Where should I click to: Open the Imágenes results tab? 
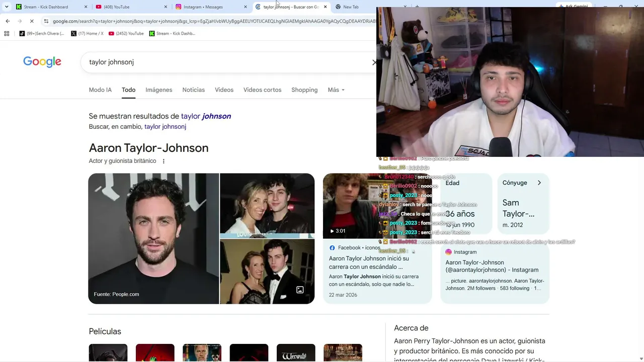[x=159, y=90]
